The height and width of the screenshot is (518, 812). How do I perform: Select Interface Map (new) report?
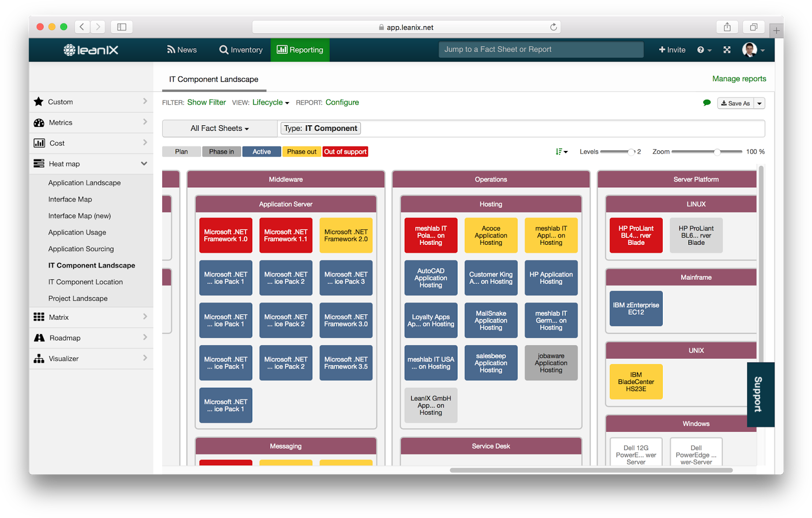click(x=80, y=216)
